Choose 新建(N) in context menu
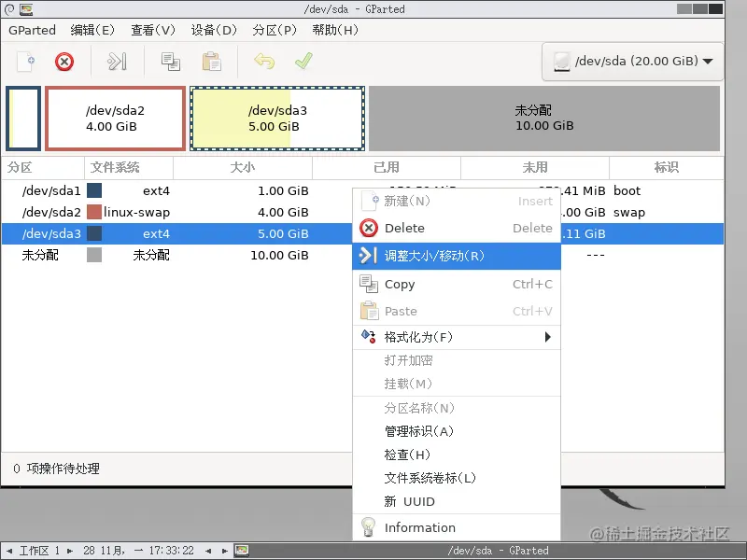The width and height of the screenshot is (747, 560). pyautogui.click(x=457, y=201)
